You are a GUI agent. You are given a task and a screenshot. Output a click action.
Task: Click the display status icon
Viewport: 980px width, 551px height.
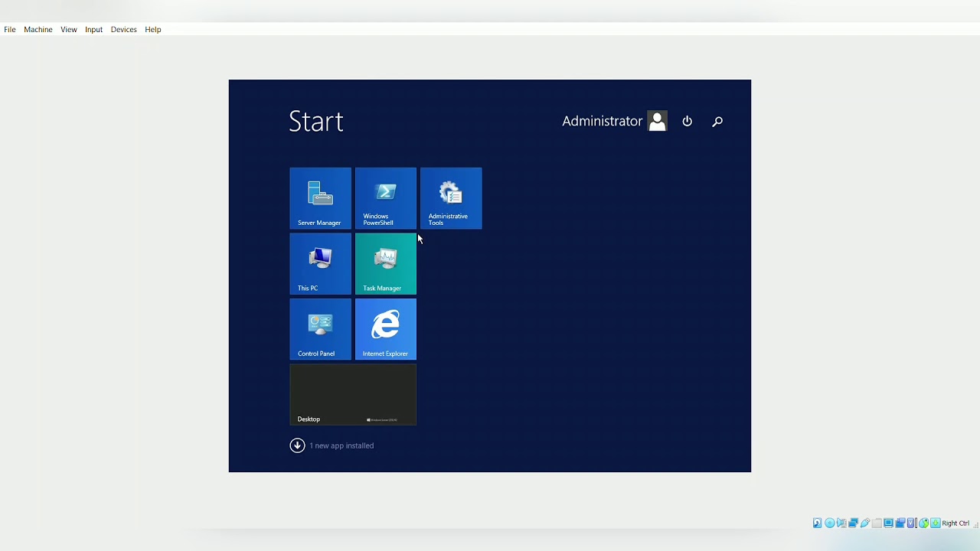888,523
